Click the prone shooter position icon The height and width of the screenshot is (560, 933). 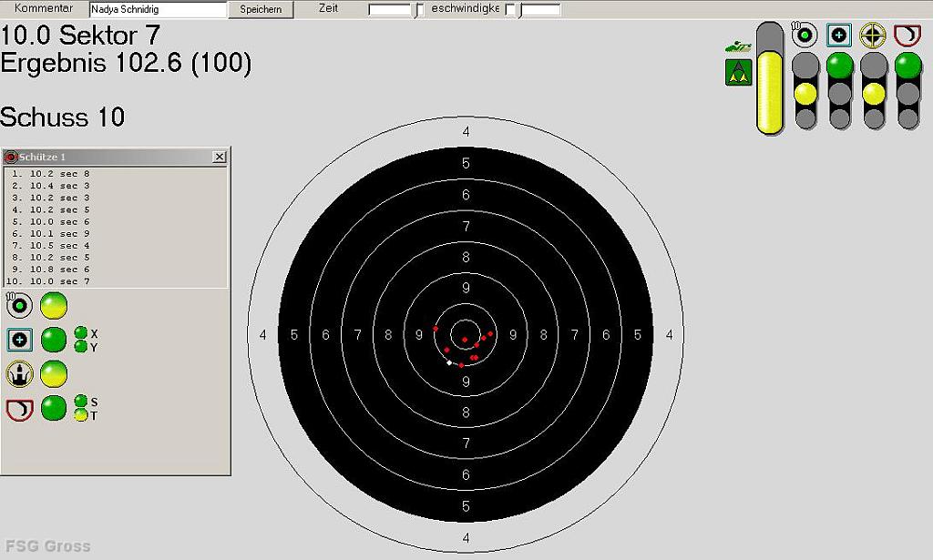(738, 46)
